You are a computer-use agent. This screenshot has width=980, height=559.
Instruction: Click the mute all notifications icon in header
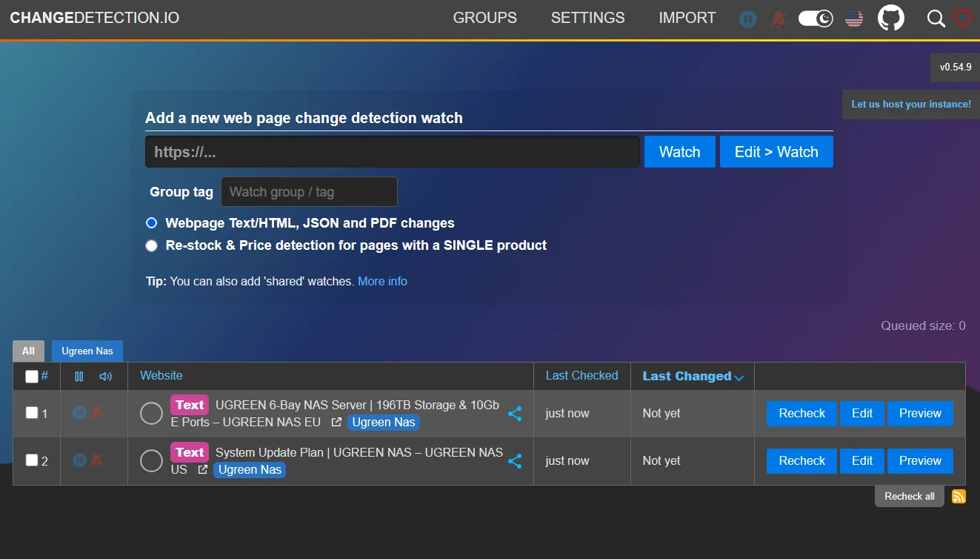tap(778, 19)
